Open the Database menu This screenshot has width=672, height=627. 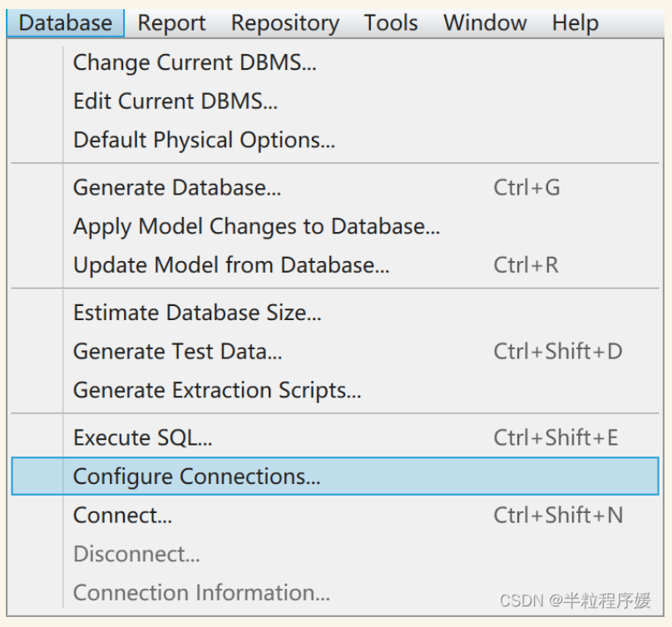66,22
